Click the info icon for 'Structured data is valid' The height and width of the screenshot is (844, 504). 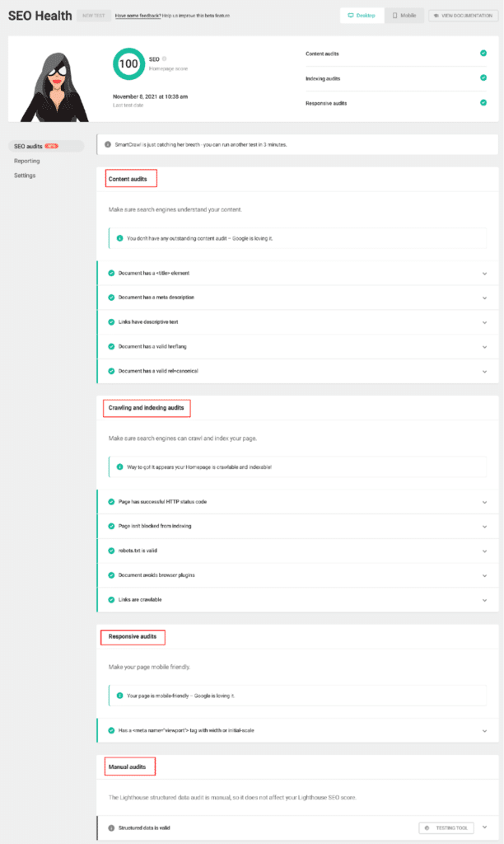click(111, 828)
